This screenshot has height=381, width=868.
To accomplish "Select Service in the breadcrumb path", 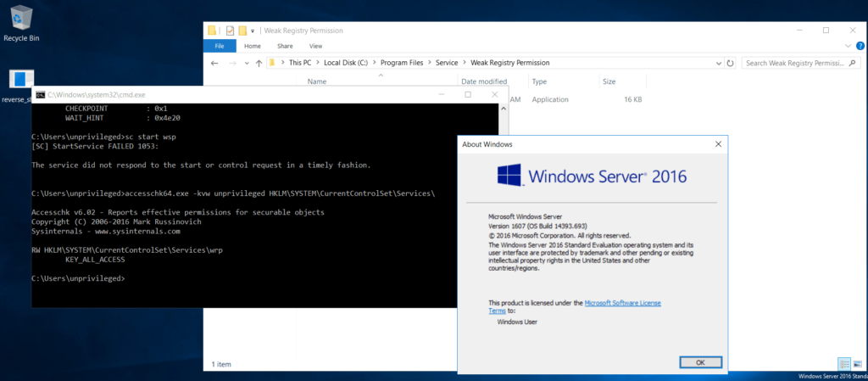I will (x=447, y=63).
